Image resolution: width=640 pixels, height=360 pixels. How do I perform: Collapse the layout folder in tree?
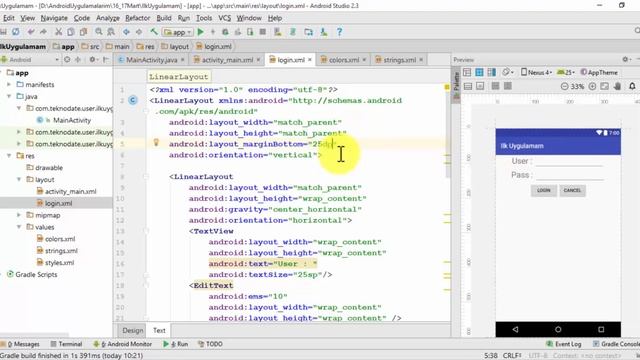tap(19, 180)
